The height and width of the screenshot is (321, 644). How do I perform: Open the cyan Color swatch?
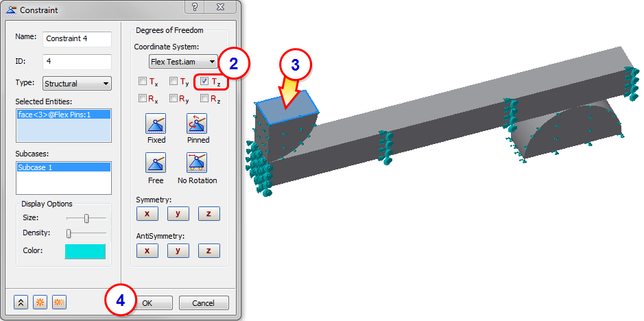point(85,251)
